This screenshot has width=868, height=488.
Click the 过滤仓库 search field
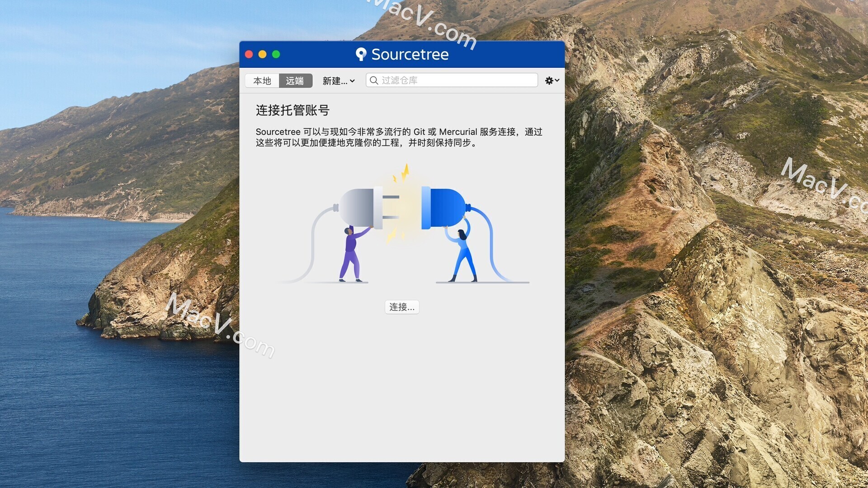pos(452,80)
